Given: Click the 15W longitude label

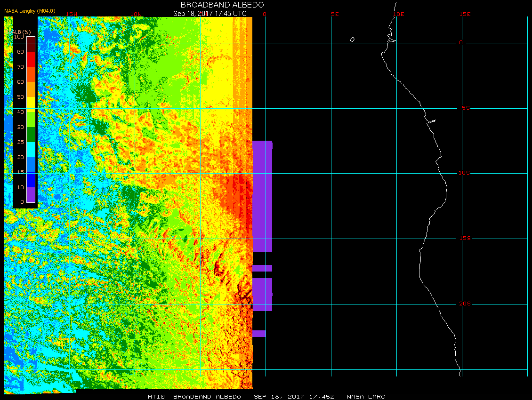Looking at the screenshot, I should coord(71,14).
